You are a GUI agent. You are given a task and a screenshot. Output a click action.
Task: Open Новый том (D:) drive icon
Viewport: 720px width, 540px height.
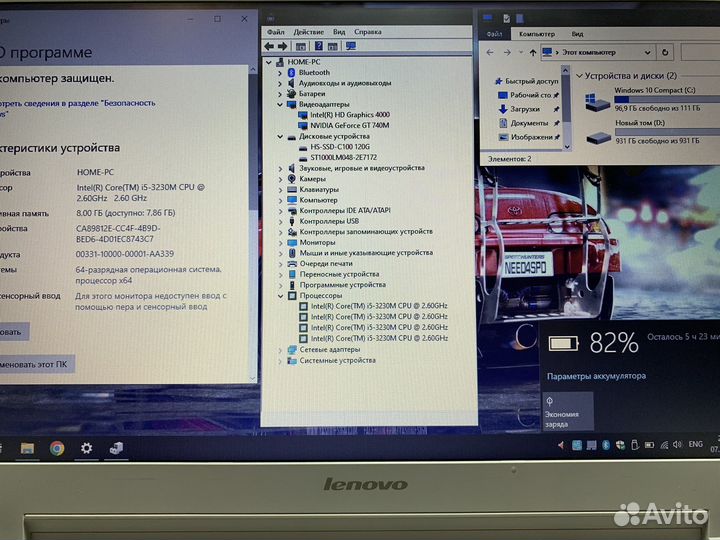tap(598, 137)
